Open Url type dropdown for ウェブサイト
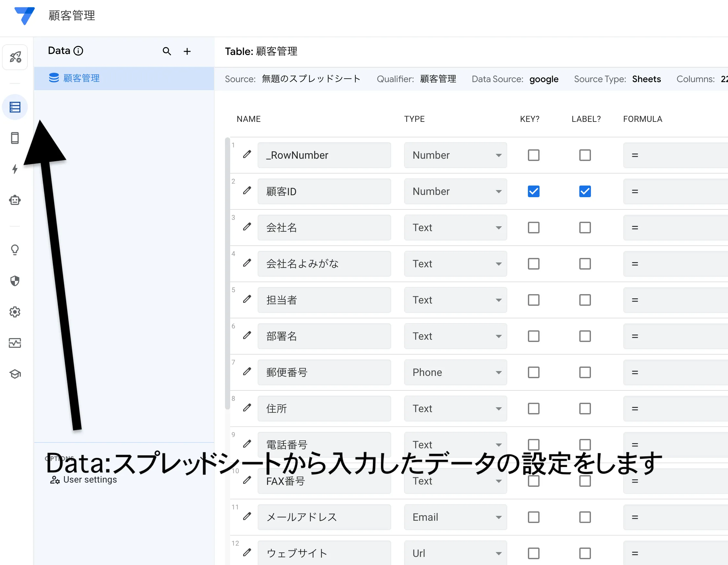This screenshot has width=728, height=565. pyautogui.click(x=455, y=553)
